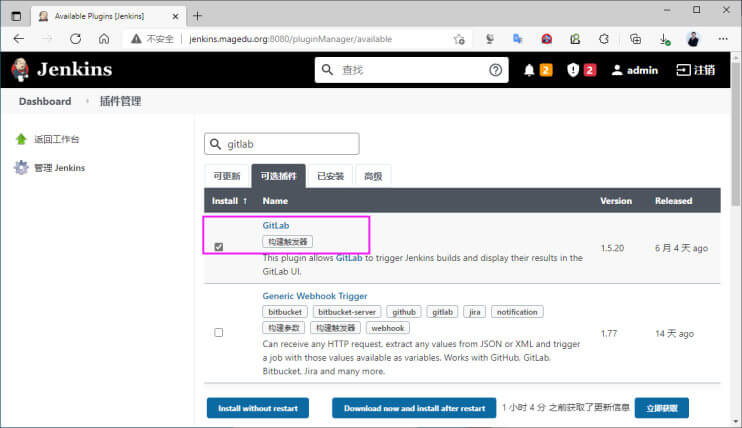
Task: Uncheck the GitLab plugin checkbox
Action: pos(219,247)
